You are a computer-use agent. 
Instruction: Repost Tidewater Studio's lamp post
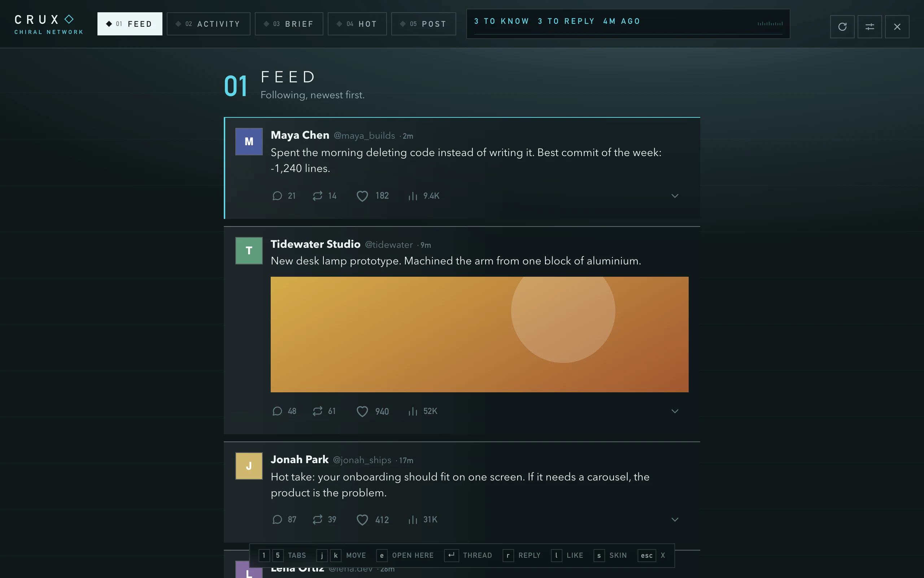(324, 411)
